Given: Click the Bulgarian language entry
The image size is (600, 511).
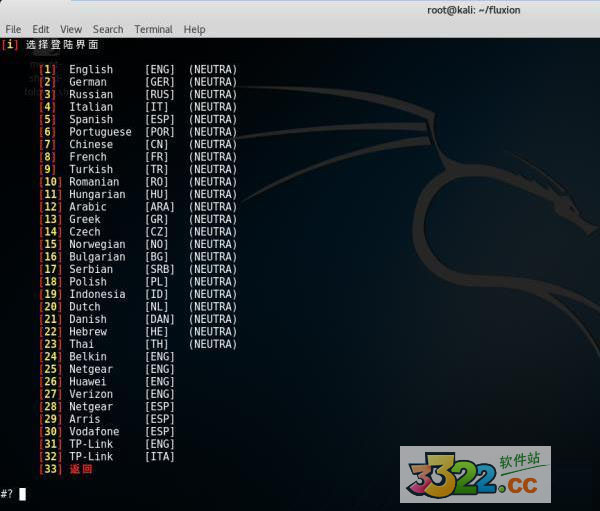Looking at the screenshot, I should point(97,257).
